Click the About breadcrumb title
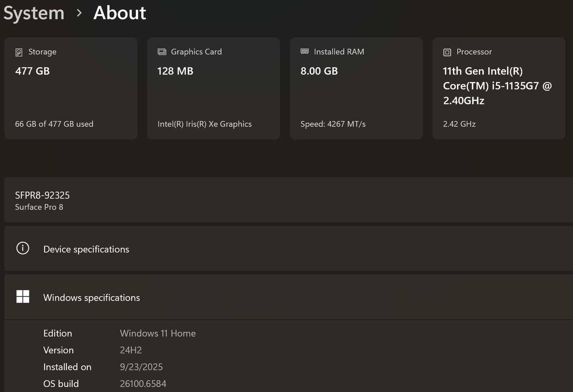The height and width of the screenshot is (392, 573). coord(120,13)
